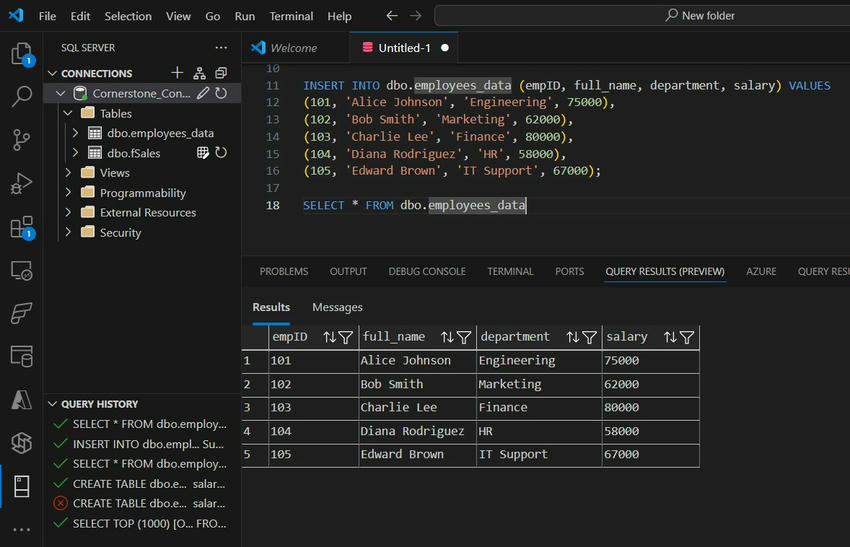
Task: Collapse the Tables folder
Action: [x=68, y=113]
